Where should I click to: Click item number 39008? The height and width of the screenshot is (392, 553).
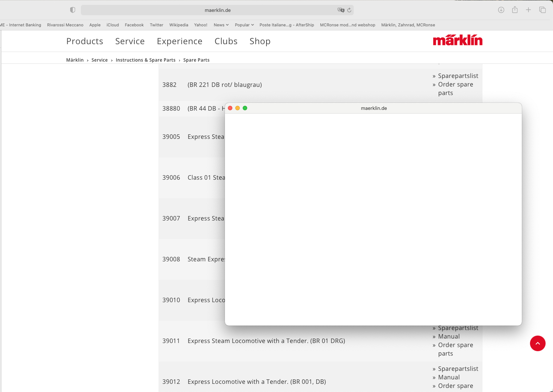point(171,259)
